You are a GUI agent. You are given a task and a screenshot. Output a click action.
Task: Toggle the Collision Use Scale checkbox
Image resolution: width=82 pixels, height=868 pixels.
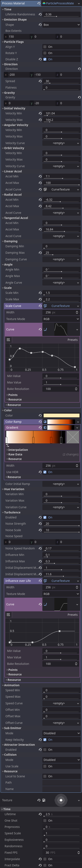click(x=45, y=766)
